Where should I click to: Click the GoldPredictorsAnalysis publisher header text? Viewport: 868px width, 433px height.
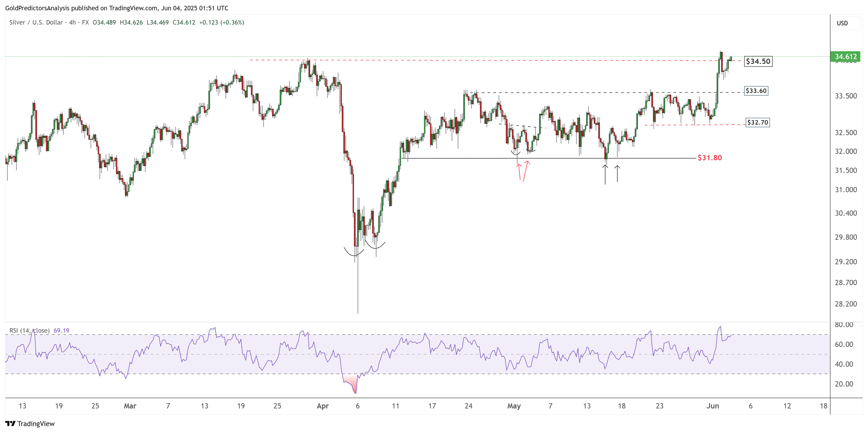point(116,8)
